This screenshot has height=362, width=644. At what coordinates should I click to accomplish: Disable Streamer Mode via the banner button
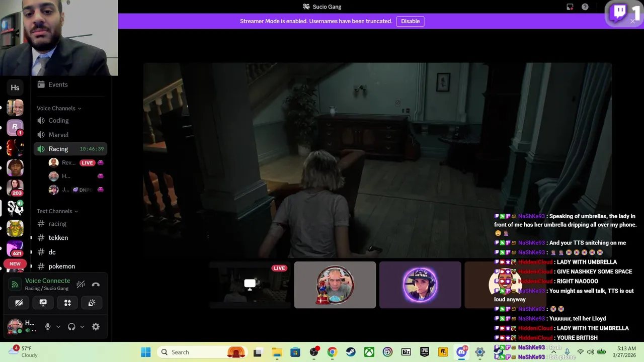410,21
